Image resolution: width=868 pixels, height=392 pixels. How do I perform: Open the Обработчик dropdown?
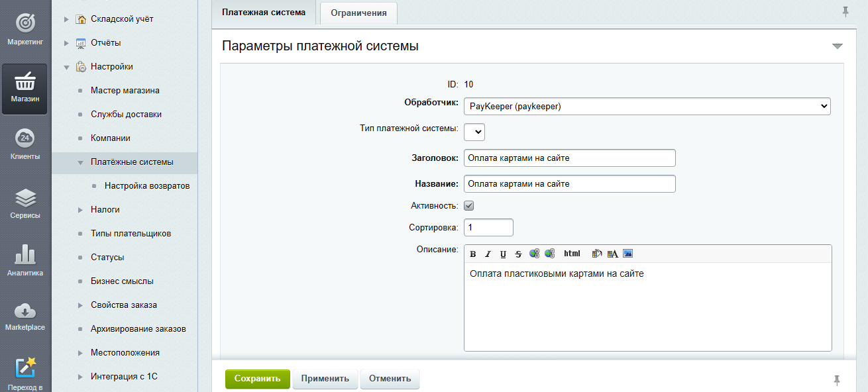pos(647,106)
